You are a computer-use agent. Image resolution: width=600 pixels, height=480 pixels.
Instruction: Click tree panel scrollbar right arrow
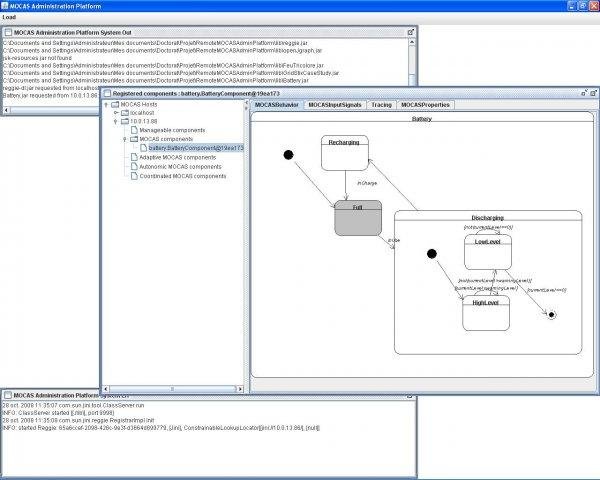[x=240, y=389]
